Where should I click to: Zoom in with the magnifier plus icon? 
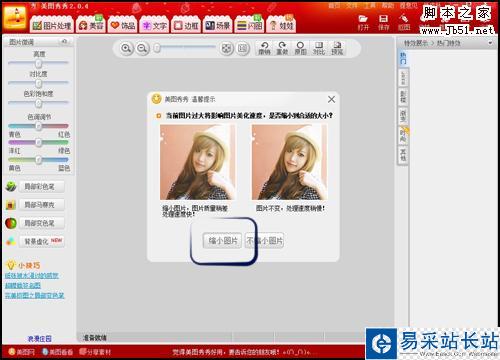coord(126,49)
